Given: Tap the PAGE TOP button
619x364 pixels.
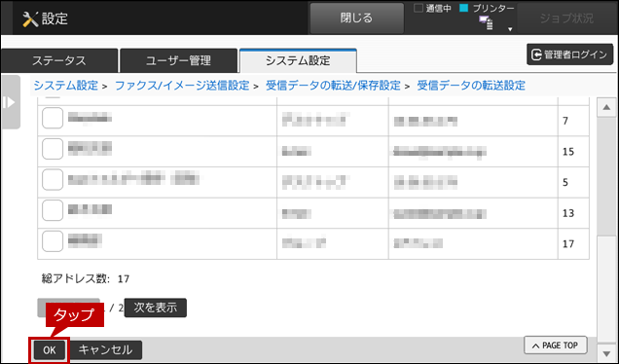Looking at the screenshot, I should pos(556,346).
